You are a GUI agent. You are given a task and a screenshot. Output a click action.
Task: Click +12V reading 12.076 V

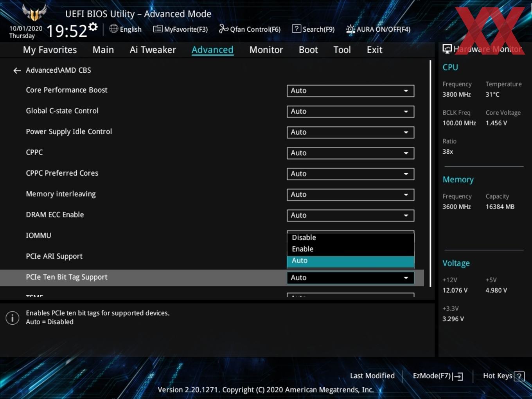click(x=455, y=290)
